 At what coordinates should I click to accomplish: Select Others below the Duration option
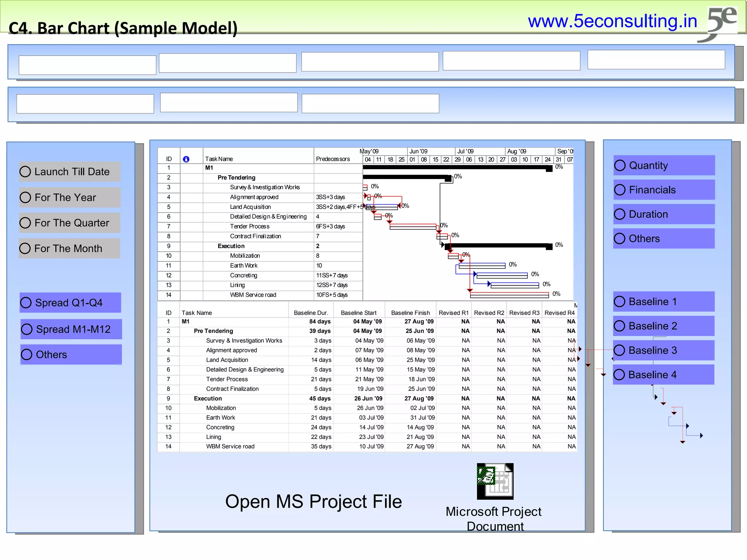click(664, 238)
